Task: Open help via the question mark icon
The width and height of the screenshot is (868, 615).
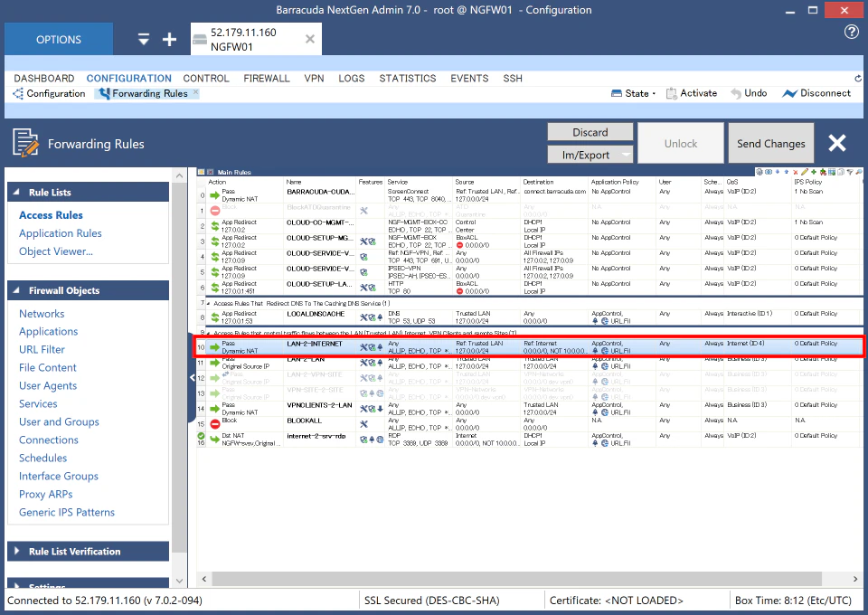Action: (852, 32)
